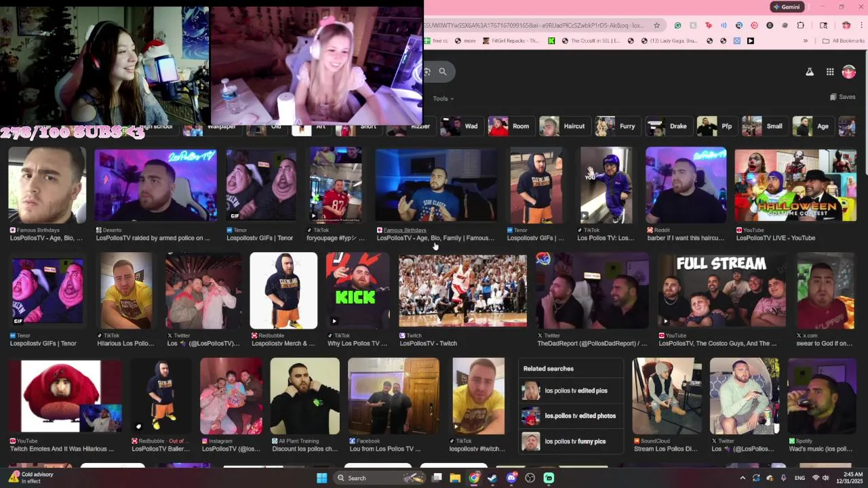
Task: Click the bookmark star in address bar
Action: [656, 26]
